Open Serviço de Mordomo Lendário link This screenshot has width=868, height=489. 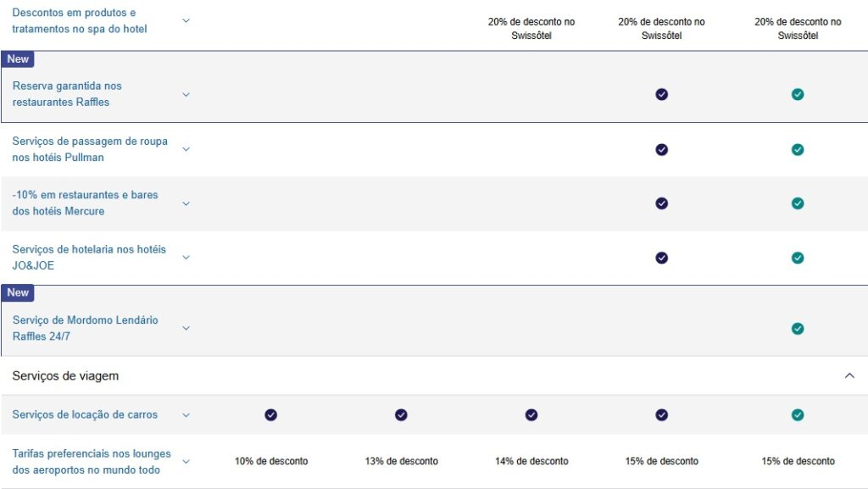[85, 329]
